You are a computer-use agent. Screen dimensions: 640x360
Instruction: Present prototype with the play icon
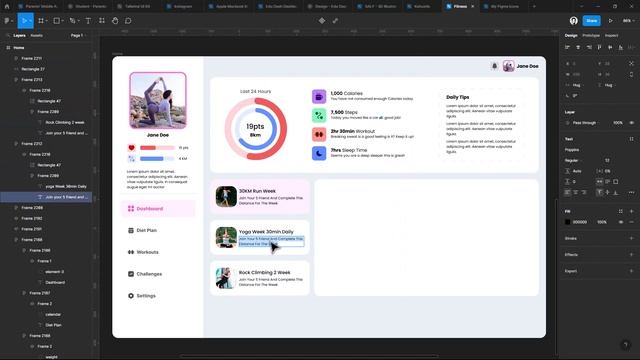point(611,21)
